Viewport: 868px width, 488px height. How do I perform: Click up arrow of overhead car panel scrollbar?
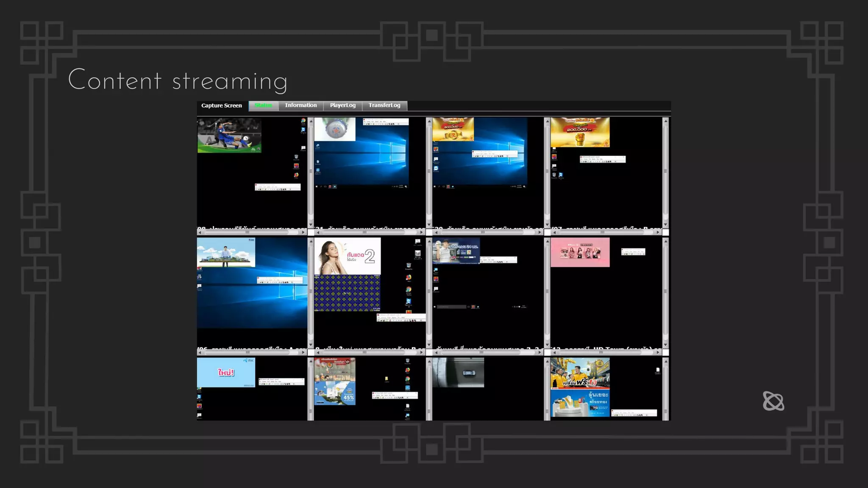(x=547, y=361)
